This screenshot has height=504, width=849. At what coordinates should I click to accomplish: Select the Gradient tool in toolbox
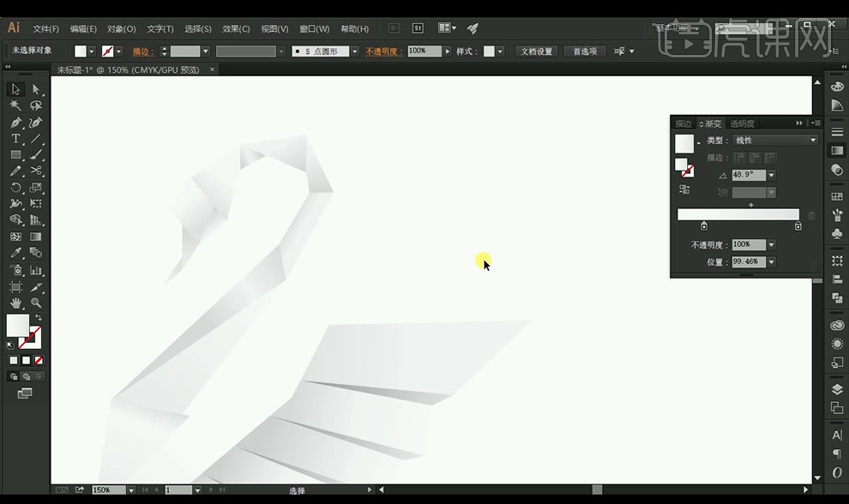click(x=36, y=237)
